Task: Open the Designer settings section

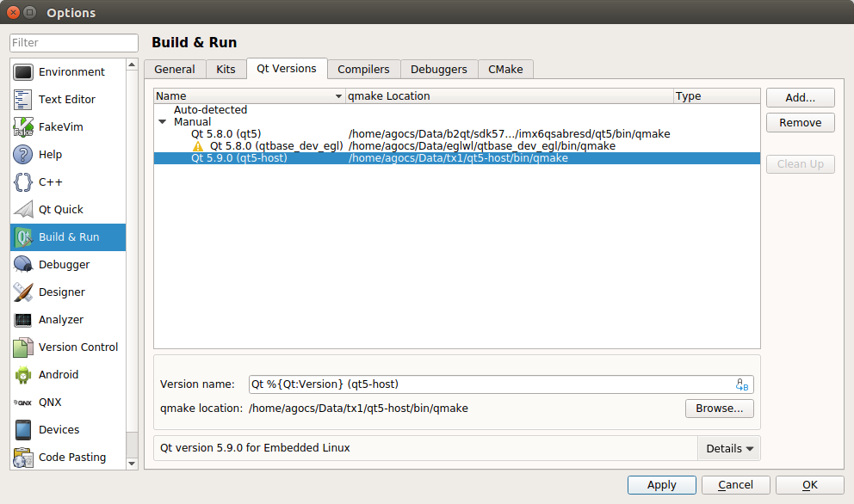Action: 63,292
